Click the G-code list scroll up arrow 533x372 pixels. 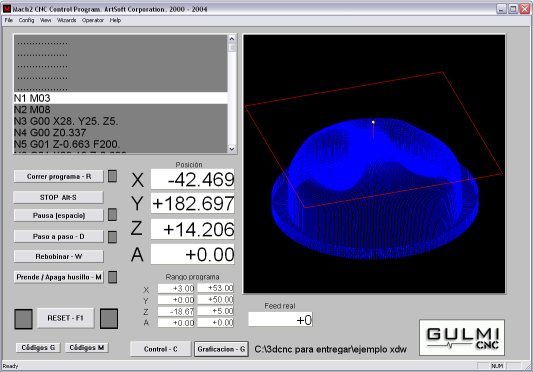(x=232, y=38)
